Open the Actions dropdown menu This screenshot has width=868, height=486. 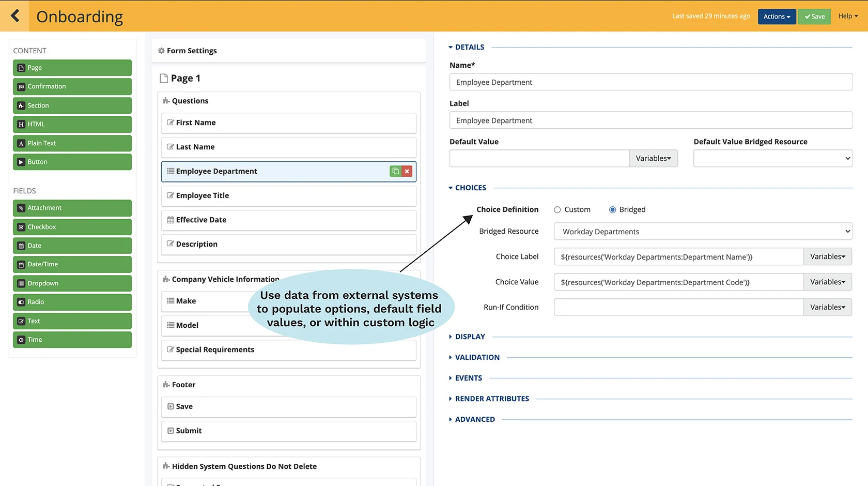[777, 17]
